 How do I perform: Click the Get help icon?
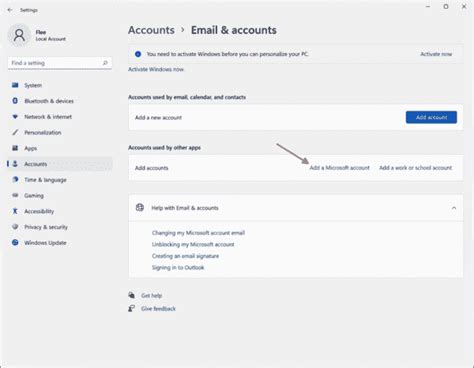132,295
